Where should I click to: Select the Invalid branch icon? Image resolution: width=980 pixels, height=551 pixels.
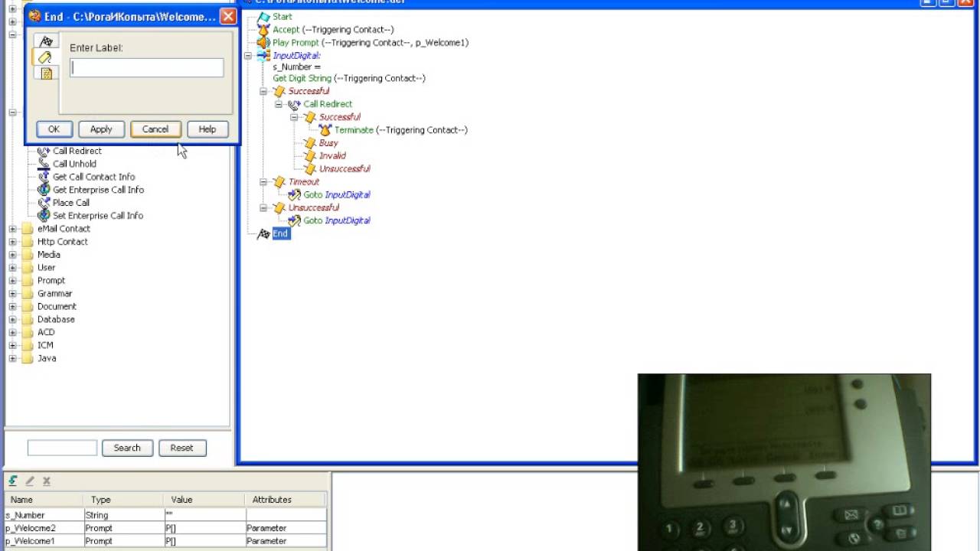(x=310, y=156)
